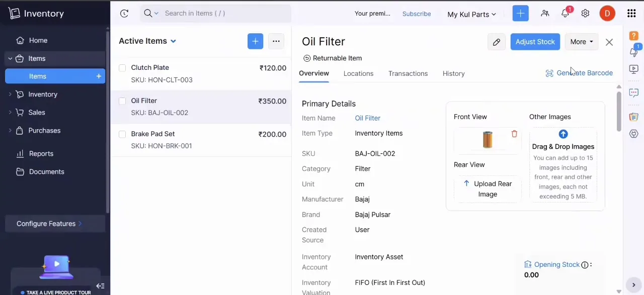Screen dimensions: 644x295
Task: Expand the Purchases section in sidebar
Action: [x=10, y=131]
